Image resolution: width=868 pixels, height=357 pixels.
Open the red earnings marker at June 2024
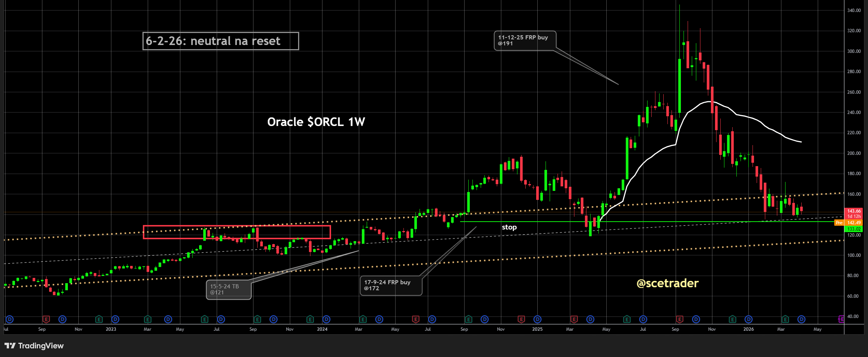(x=415, y=319)
